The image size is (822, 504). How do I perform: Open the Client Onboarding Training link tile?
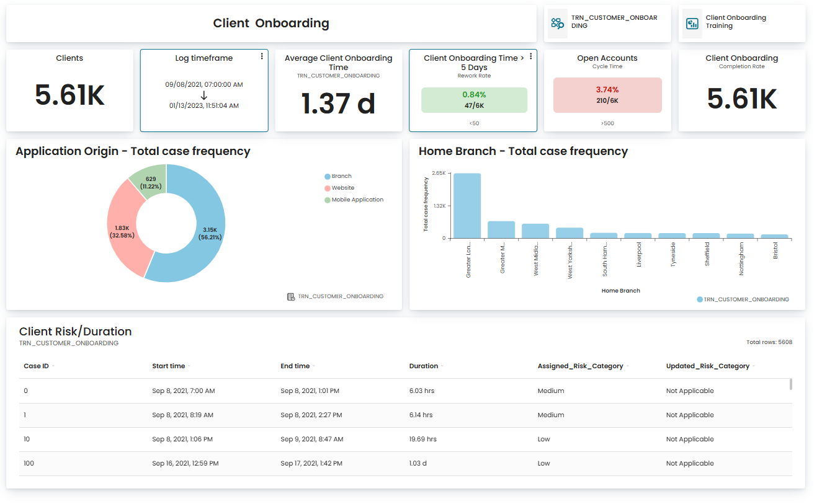pos(743,24)
